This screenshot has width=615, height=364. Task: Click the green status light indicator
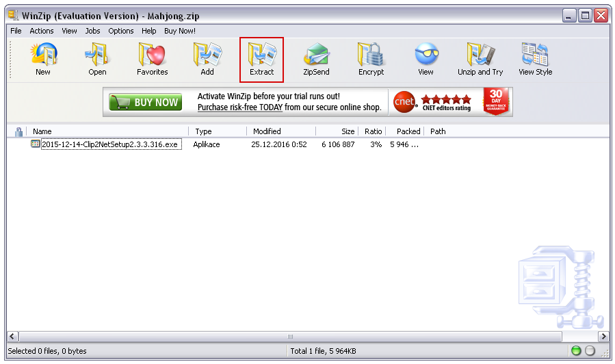tap(576, 351)
